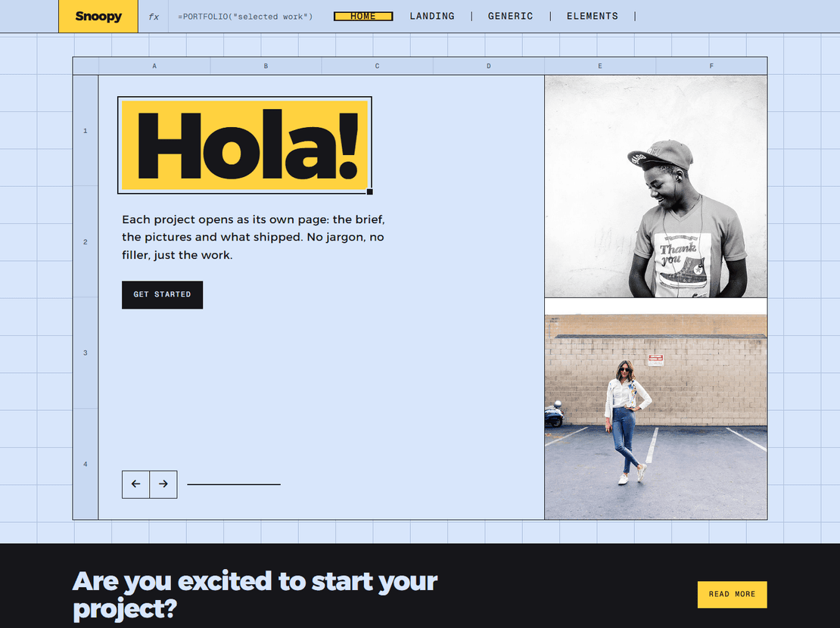The width and height of the screenshot is (840, 628).
Task: Click the 'Each project opens' paragraph
Action: tap(254, 237)
